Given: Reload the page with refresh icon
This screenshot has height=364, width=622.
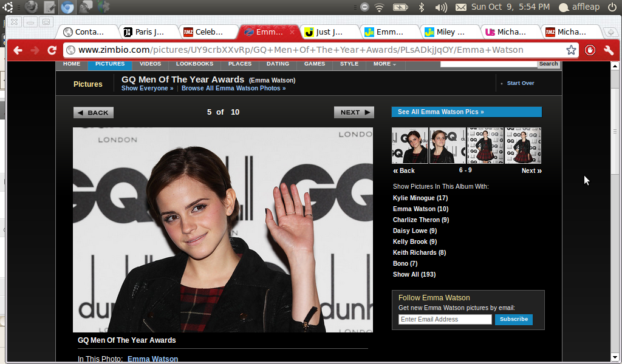Looking at the screenshot, I should [x=52, y=50].
